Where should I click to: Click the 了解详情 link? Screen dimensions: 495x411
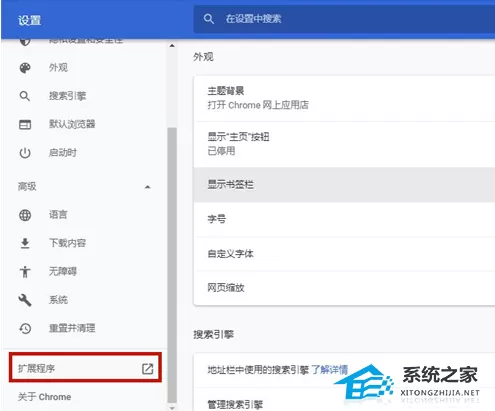click(329, 369)
